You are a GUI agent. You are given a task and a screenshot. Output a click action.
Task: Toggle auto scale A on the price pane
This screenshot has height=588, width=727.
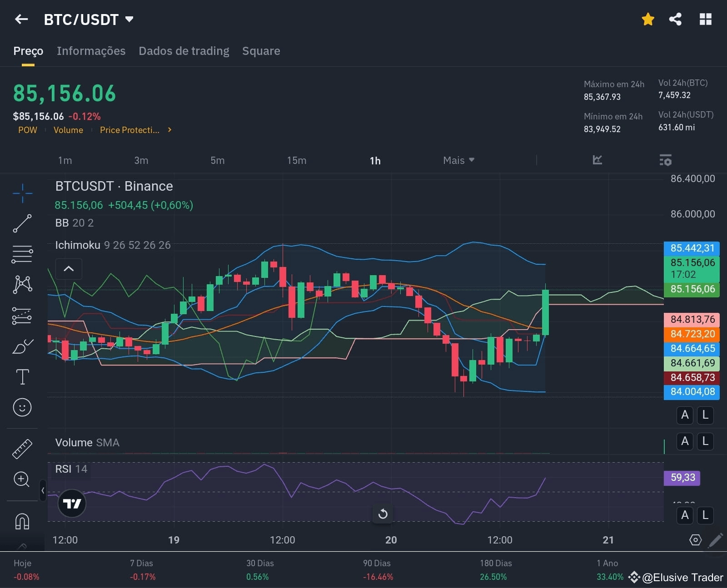[685, 415]
